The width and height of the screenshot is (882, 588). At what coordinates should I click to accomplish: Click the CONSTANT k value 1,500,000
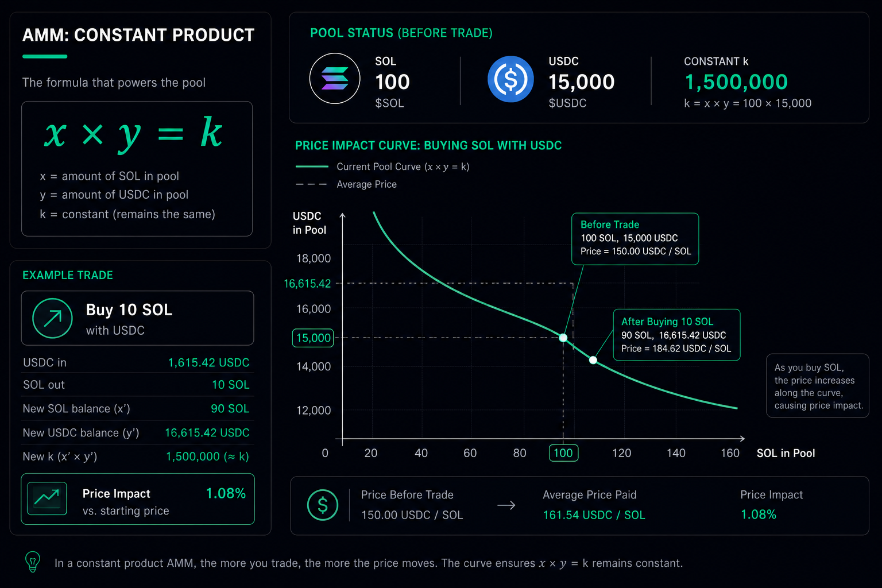[x=736, y=82]
